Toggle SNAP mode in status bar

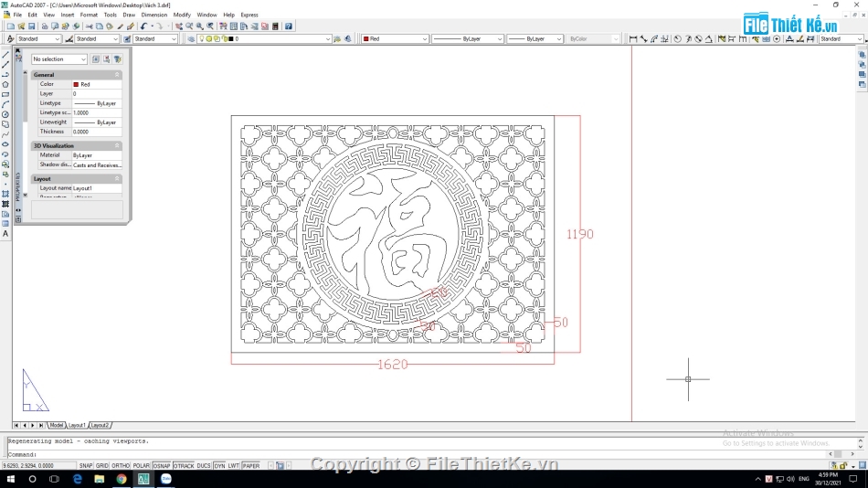(x=86, y=466)
